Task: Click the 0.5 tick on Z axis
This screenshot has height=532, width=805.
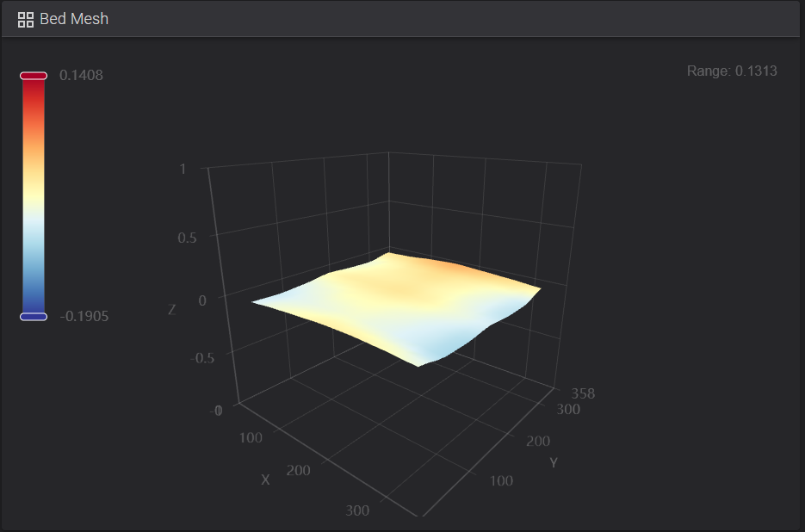Action: coord(187,238)
